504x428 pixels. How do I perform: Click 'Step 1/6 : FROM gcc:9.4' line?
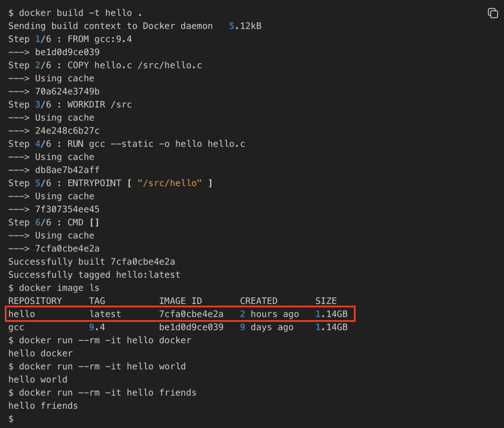point(70,39)
